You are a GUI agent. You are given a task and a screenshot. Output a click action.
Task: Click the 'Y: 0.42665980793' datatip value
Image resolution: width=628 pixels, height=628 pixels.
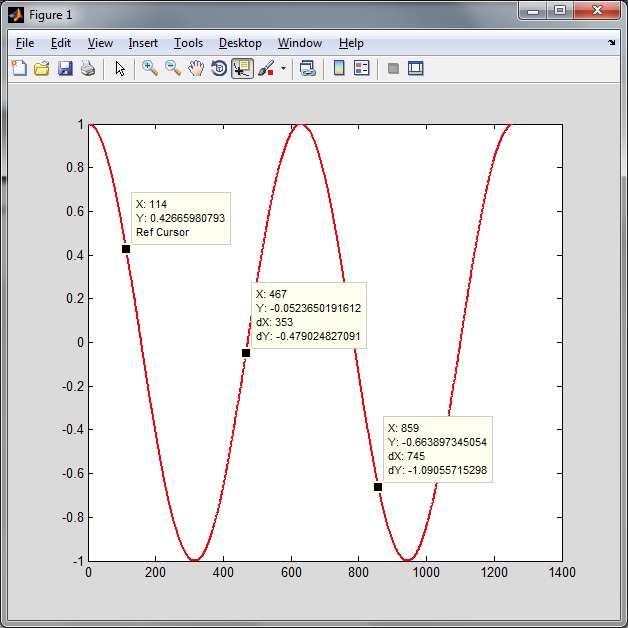point(180,218)
